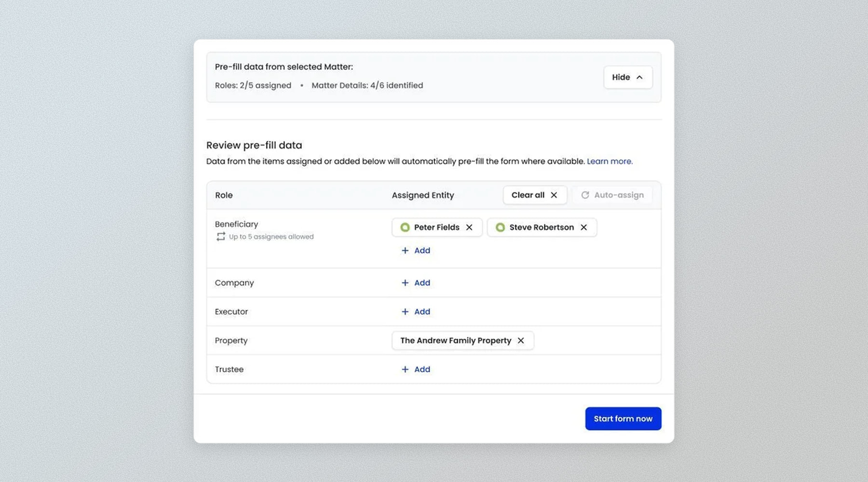Remove Peter Fields from Beneficiary
The width and height of the screenshot is (868, 482).
click(469, 228)
